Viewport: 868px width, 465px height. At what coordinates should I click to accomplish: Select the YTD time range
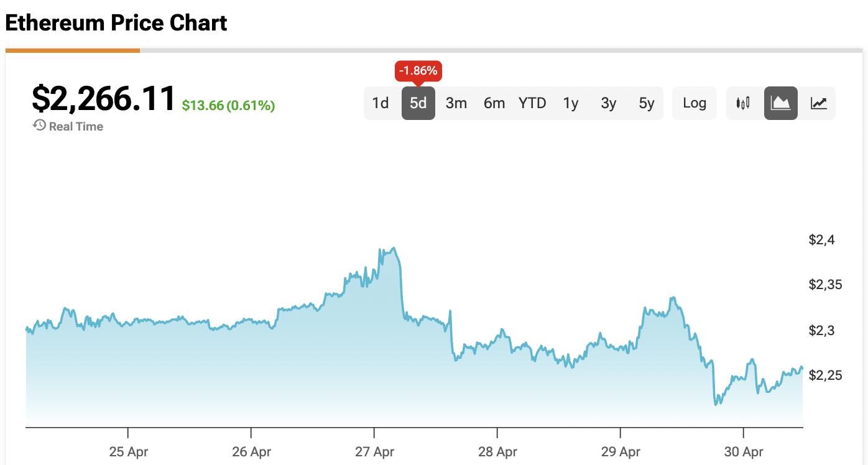tap(532, 103)
